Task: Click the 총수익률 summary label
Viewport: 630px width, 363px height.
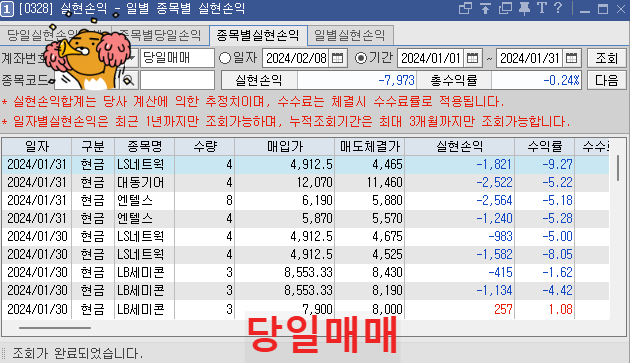Action: point(454,80)
